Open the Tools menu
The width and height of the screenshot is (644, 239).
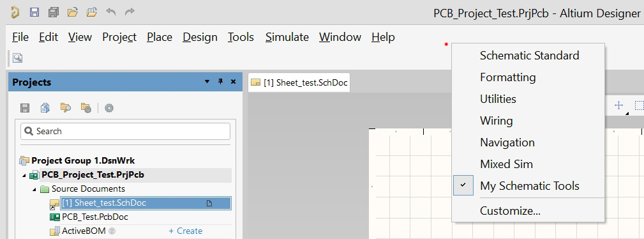tap(241, 37)
